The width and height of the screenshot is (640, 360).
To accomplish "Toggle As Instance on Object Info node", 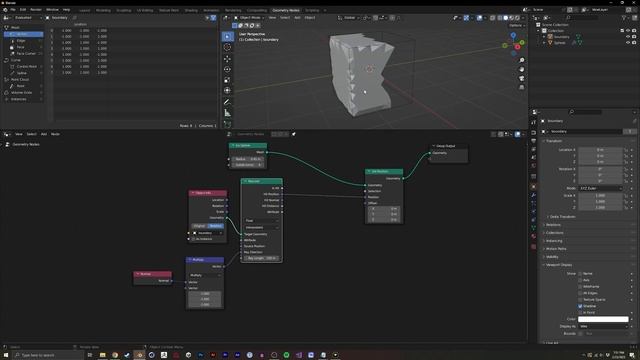I will coord(193,239).
